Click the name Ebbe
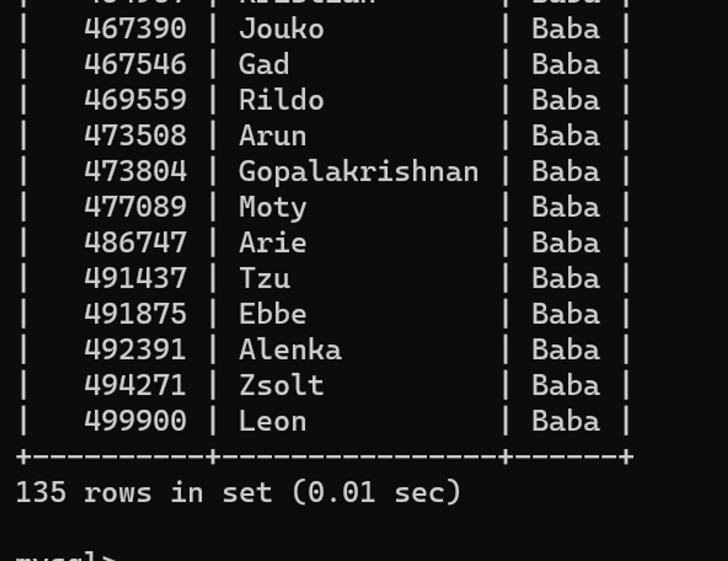Viewport: 728px width, 561px height. click(273, 314)
